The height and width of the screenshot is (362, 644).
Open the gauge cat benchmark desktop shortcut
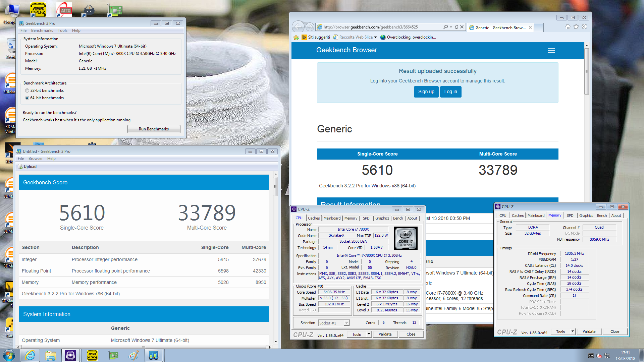click(x=89, y=10)
